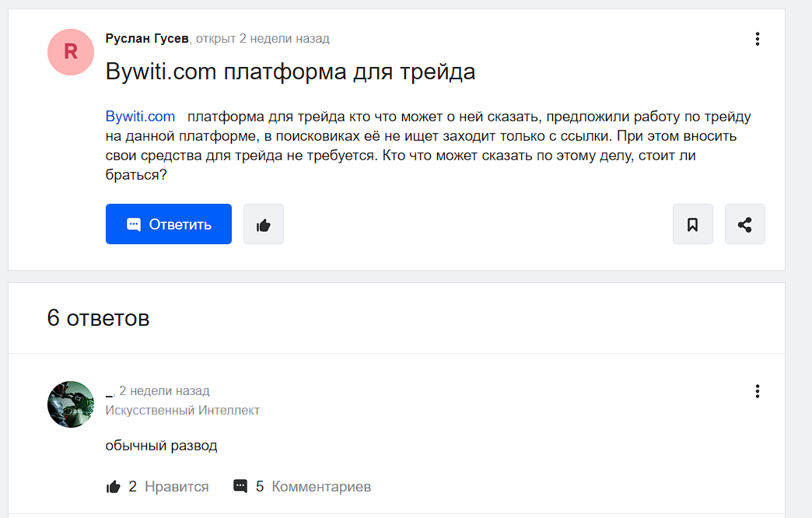Click the question title "Bywiti.com платформа для трейда"
The width and height of the screenshot is (812, 518).
[x=290, y=72]
